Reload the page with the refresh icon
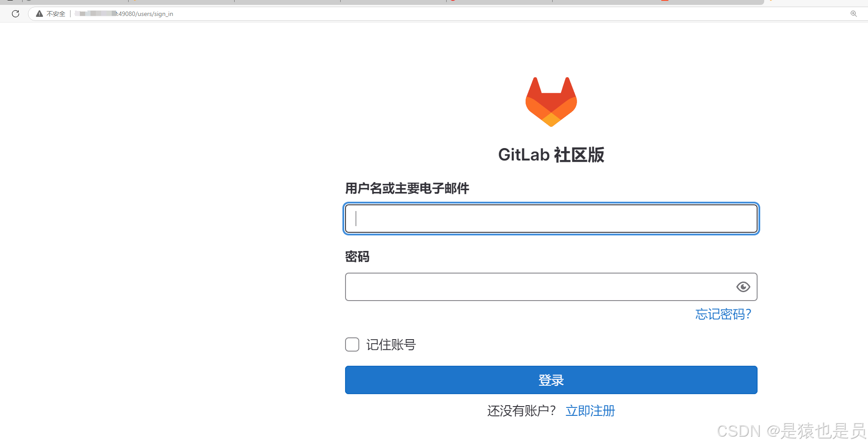Image resolution: width=868 pixels, height=446 pixels. (x=16, y=14)
